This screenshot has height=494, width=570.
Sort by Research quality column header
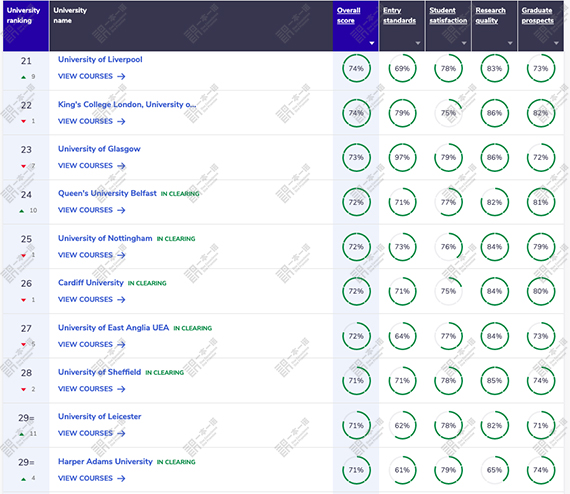click(x=490, y=15)
